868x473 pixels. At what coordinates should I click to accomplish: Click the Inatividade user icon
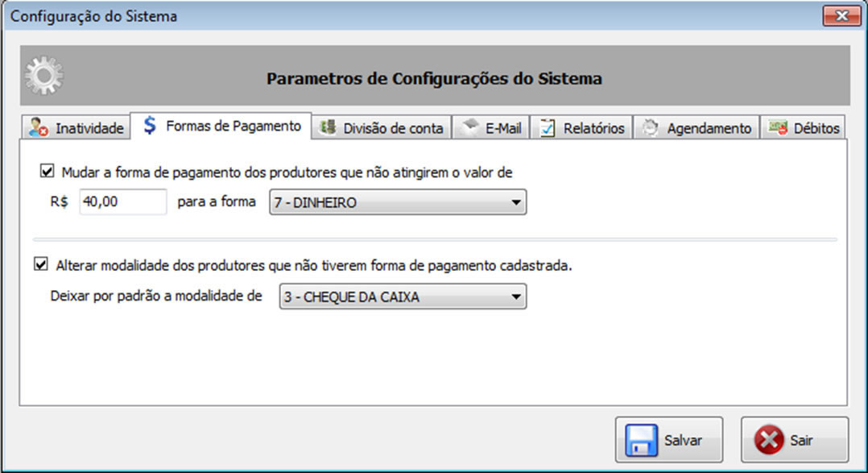tap(39, 128)
